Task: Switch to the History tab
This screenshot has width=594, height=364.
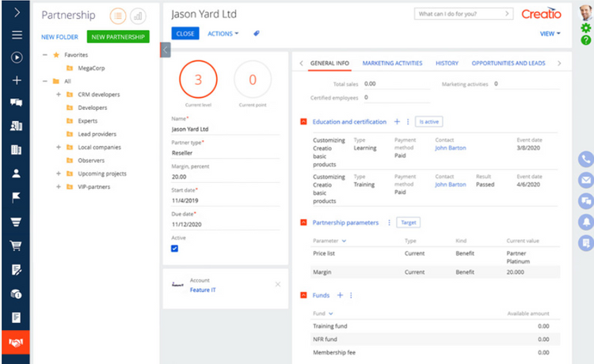Action: pyautogui.click(x=447, y=63)
